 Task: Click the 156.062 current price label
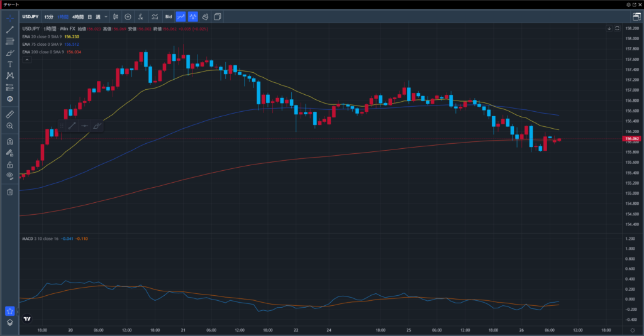630,139
